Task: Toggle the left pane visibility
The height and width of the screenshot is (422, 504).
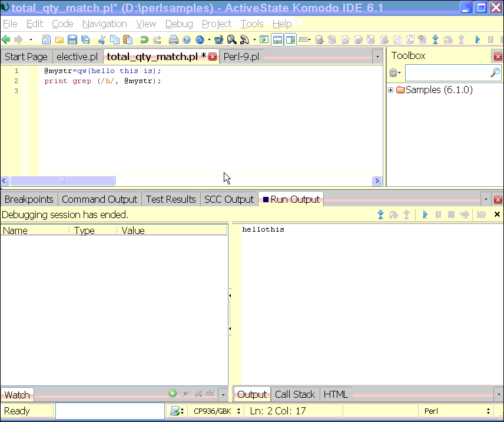Action: coord(264,39)
